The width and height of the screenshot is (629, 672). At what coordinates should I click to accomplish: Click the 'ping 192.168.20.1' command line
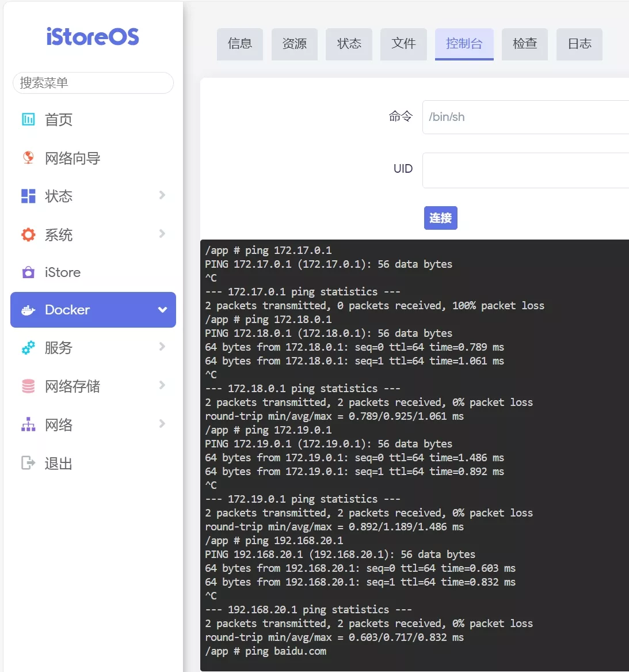click(274, 541)
